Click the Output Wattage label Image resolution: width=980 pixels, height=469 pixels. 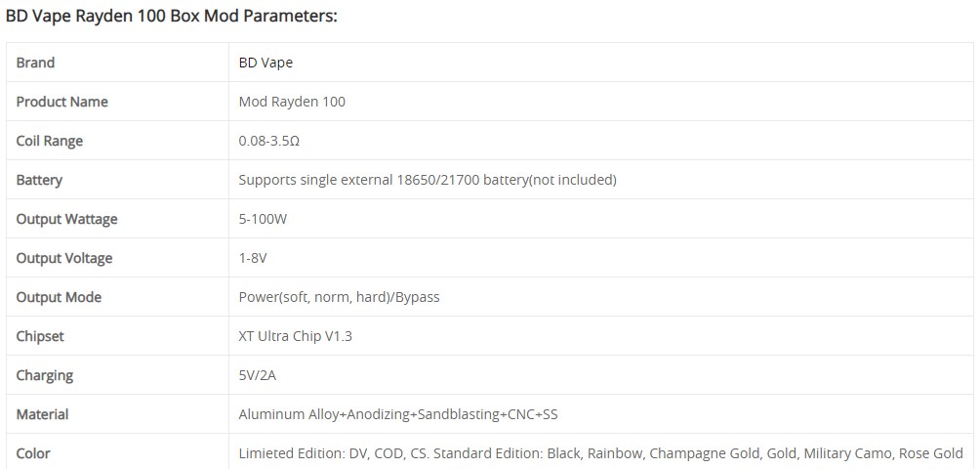(x=67, y=219)
